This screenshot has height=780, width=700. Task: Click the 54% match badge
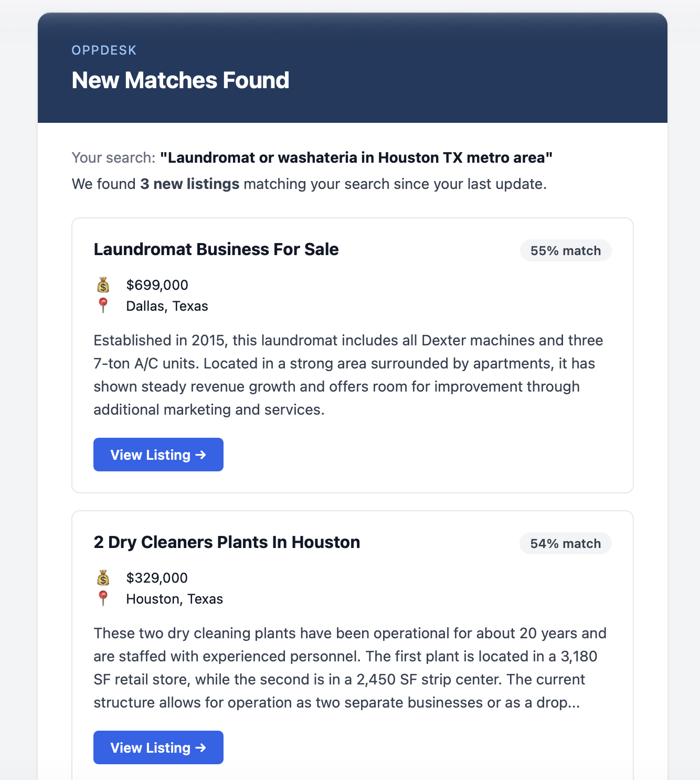566,543
